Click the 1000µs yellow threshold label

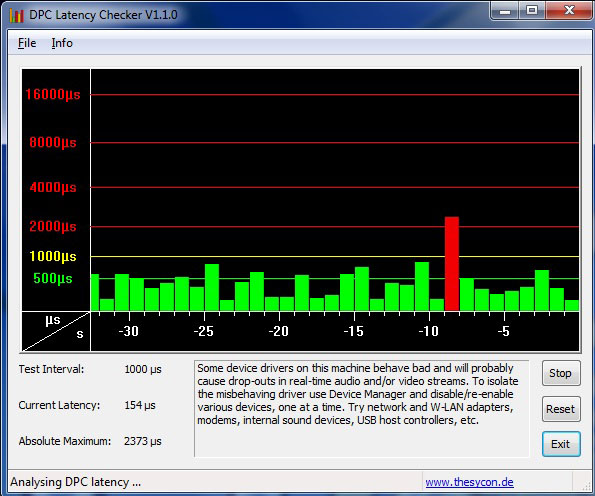tap(53, 256)
